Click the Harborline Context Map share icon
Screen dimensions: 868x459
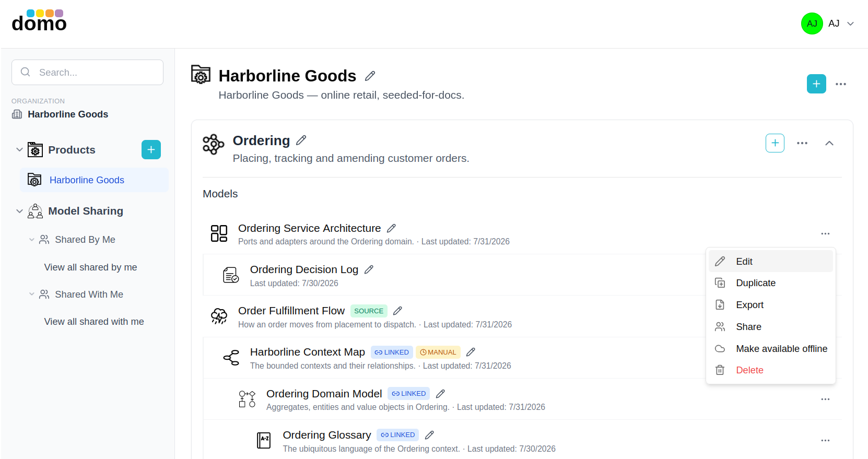point(231,357)
